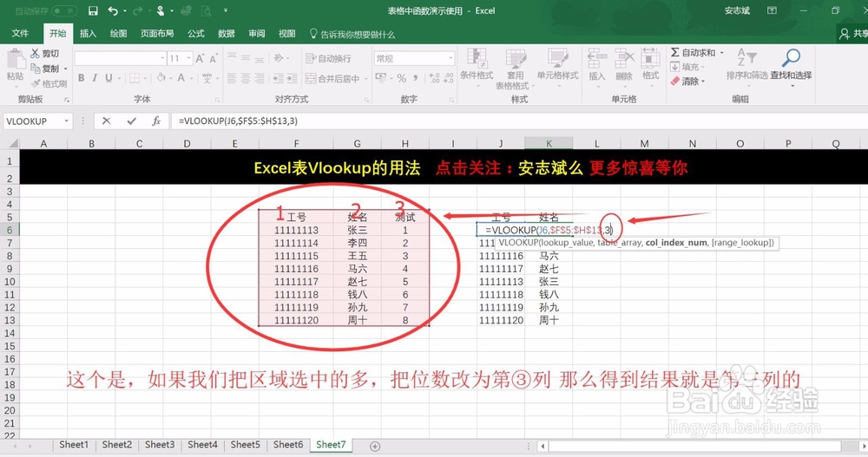This screenshot has height=457, width=868.
Task: Click the Format as Table icon
Action: [x=516, y=58]
